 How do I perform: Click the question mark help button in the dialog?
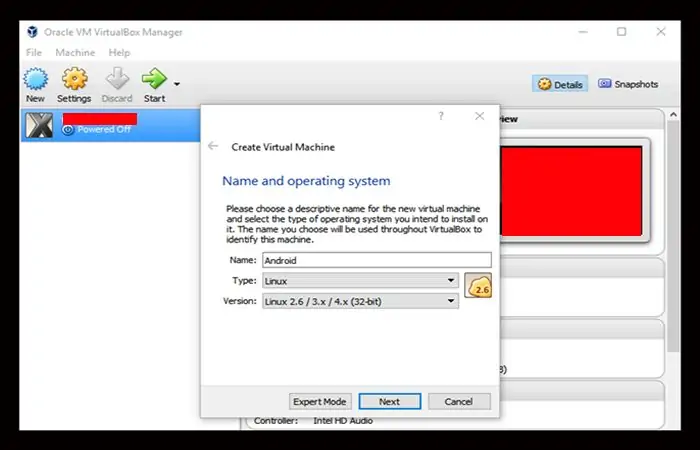coord(441,116)
